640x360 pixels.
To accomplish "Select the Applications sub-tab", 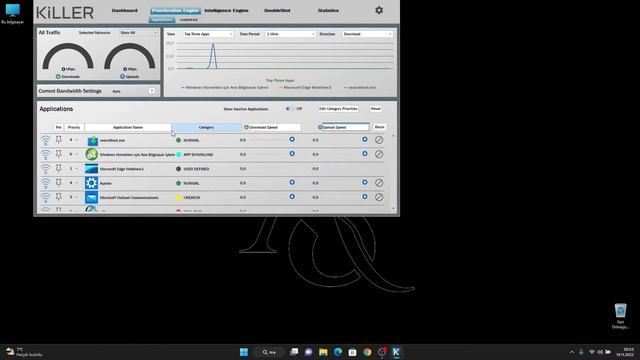I will coord(162,20).
